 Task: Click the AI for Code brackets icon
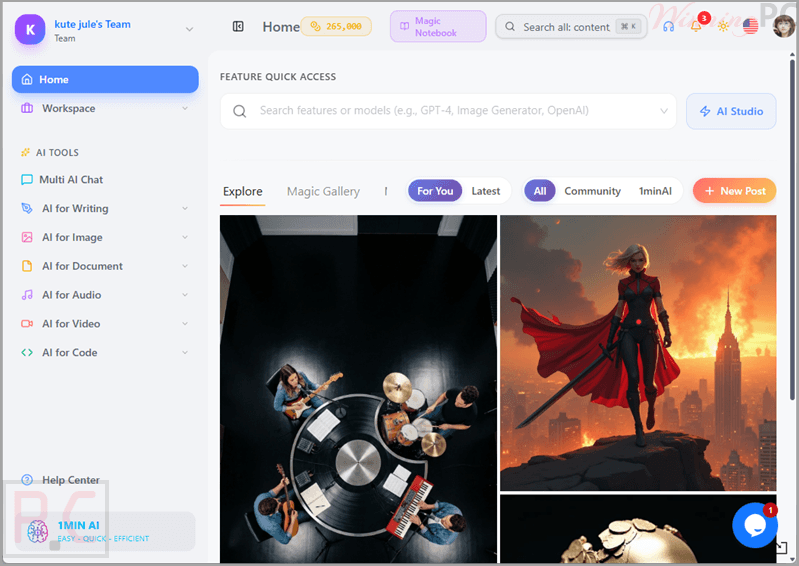coord(27,353)
